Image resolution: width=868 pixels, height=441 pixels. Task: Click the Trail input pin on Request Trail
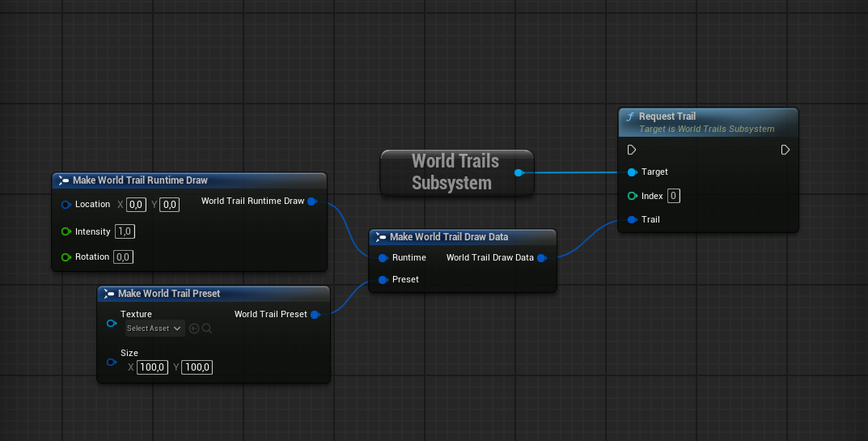pyautogui.click(x=632, y=220)
